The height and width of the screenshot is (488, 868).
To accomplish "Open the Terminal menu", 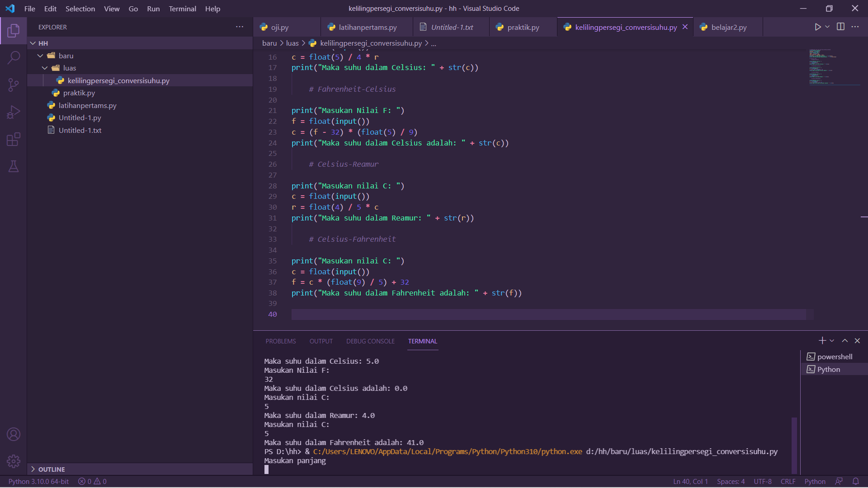I will (x=182, y=8).
